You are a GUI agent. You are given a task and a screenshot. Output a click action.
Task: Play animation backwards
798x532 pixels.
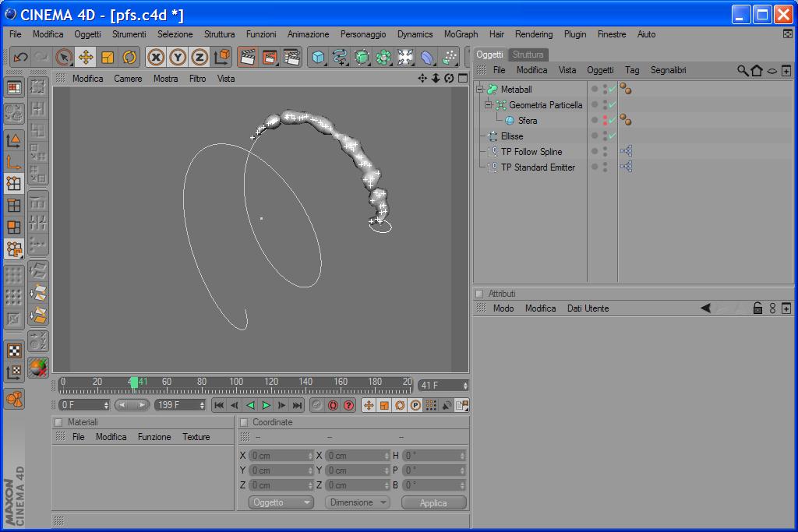click(x=250, y=405)
